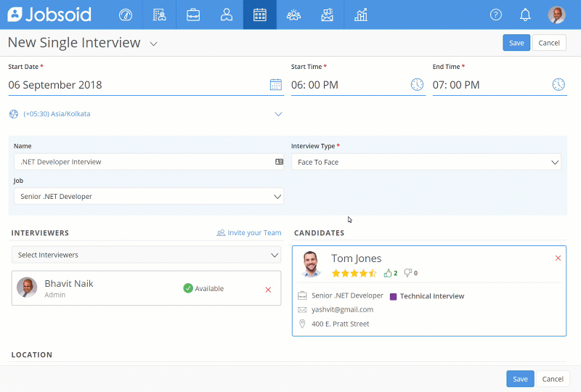Open the companies building icon in navbar

[159, 15]
